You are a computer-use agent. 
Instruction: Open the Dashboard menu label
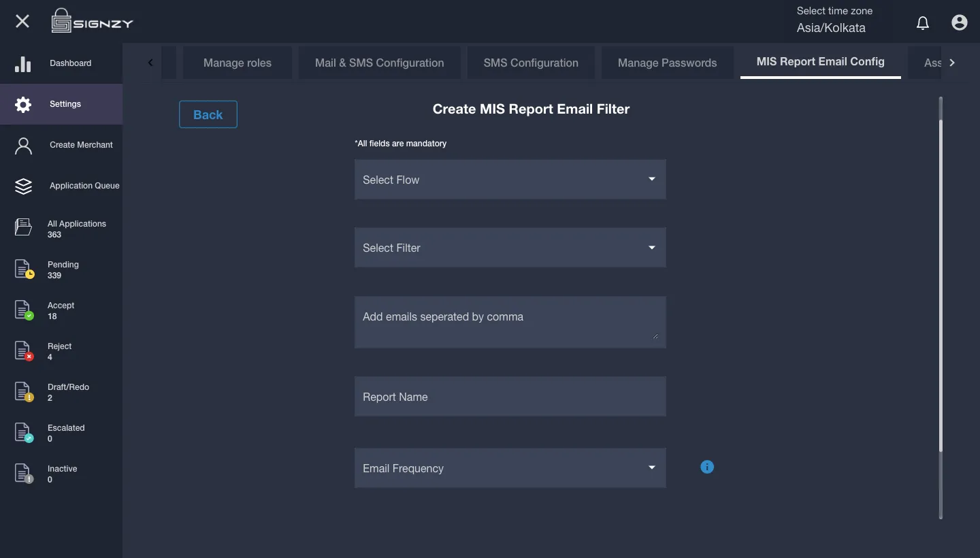[x=70, y=63]
